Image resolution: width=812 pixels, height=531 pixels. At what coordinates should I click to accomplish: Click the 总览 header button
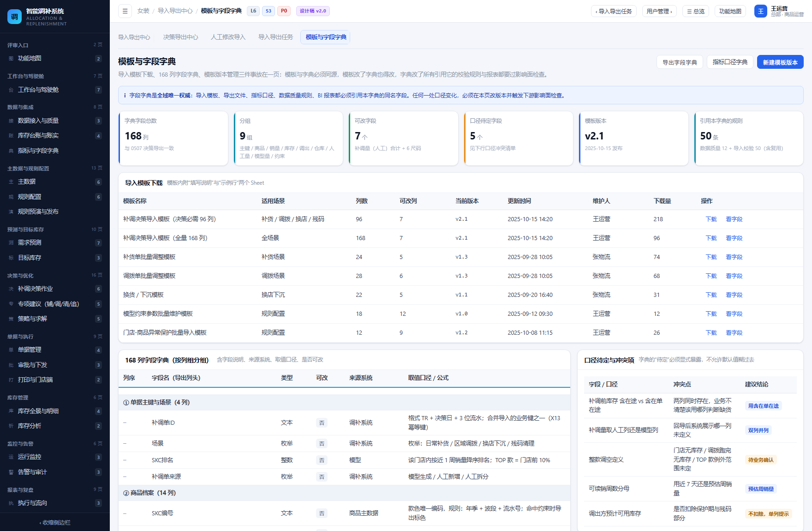click(x=696, y=11)
